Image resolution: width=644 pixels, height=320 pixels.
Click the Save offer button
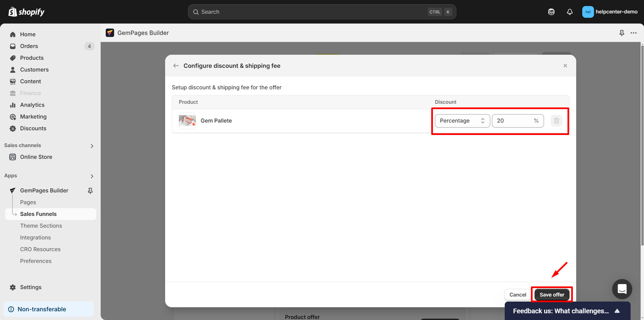[x=552, y=295]
